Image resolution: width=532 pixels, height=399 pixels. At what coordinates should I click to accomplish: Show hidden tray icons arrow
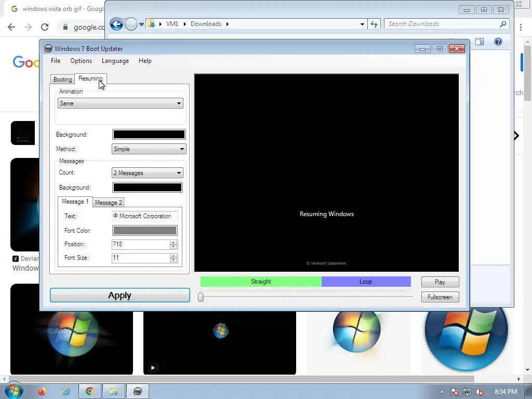[x=442, y=392]
